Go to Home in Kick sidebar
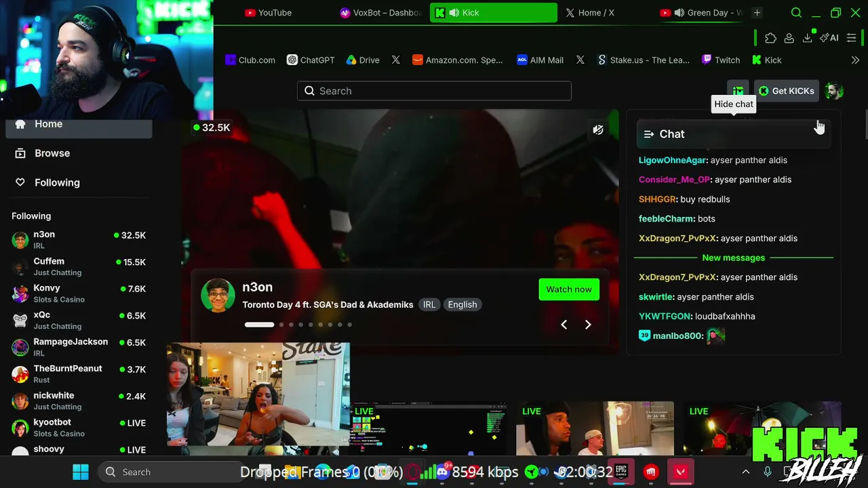 coord(79,124)
